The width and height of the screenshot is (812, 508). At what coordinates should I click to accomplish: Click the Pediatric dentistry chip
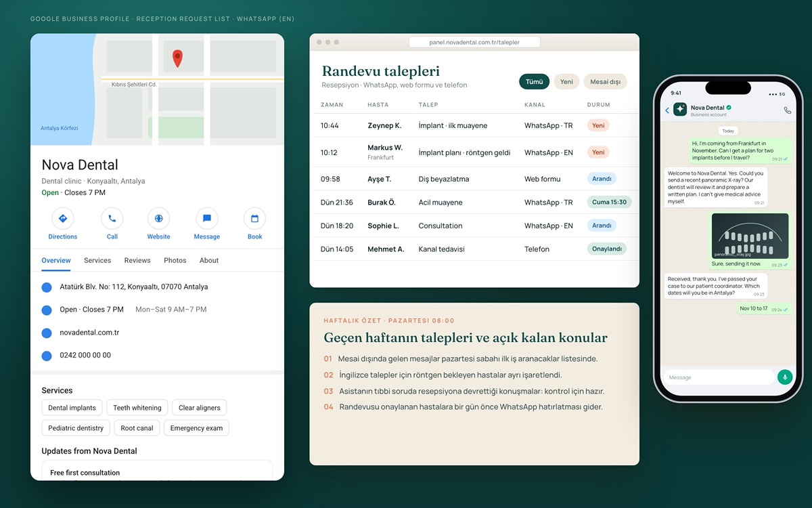[x=76, y=428]
